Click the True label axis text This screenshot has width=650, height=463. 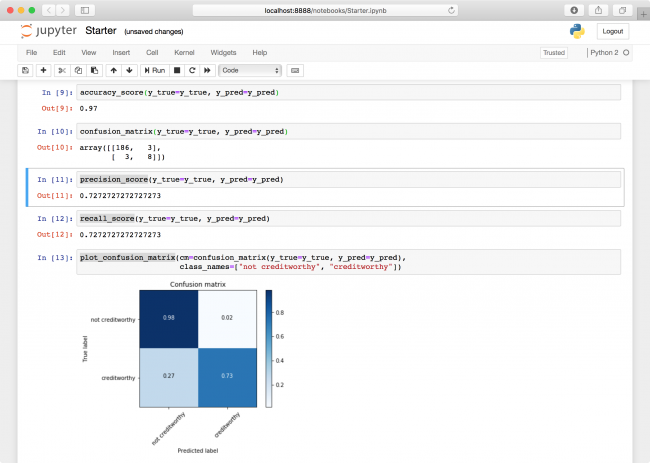coord(85,349)
